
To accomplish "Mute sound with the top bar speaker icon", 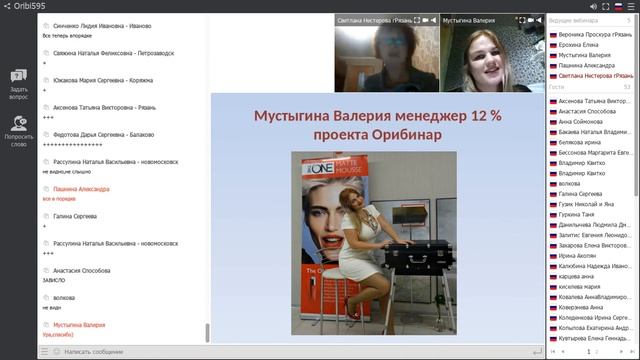I will 593,7.
